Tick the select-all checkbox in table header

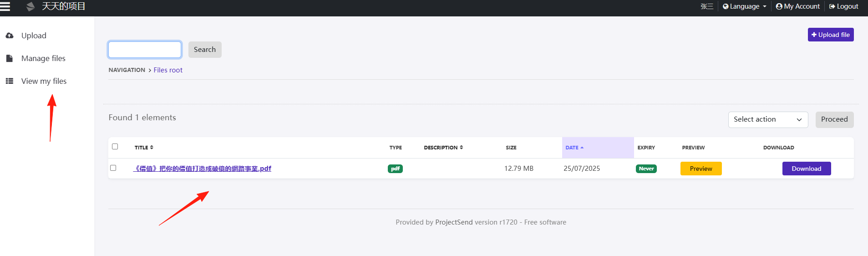115,147
